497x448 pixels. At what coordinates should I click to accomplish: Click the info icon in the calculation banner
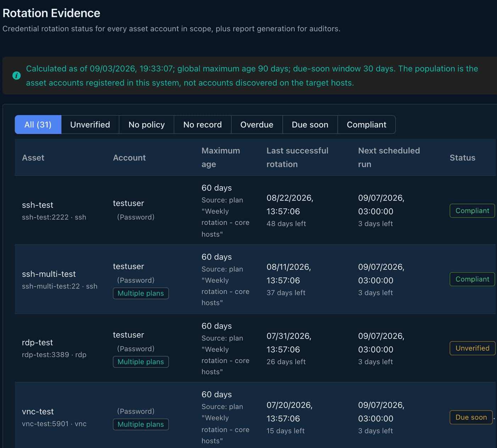tap(16, 75)
